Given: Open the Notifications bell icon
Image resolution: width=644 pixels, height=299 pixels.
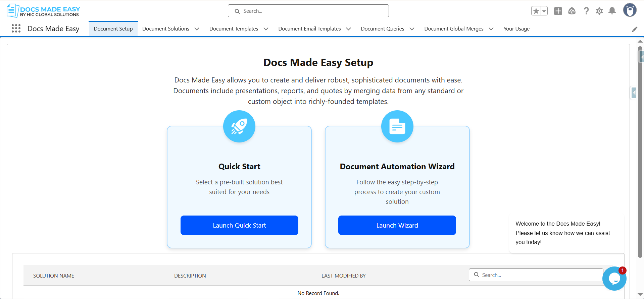Looking at the screenshot, I should pos(612,11).
